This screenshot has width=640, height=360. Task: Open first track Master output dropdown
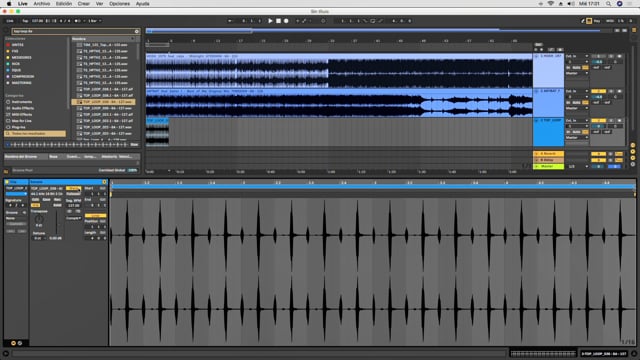pyautogui.click(x=576, y=73)
